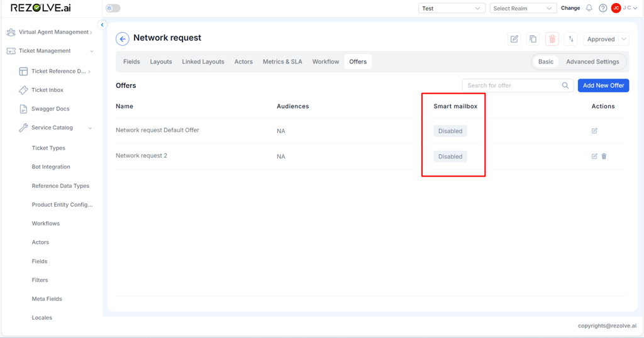Open the Workflow tab
The height and width of the screenshot is (338, 644).
(326, 62)
